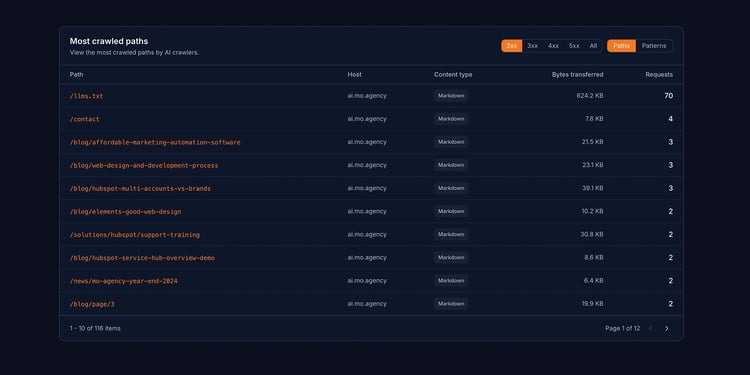
Task: Click the Markdown badge in /contact row
Action: 451,119
